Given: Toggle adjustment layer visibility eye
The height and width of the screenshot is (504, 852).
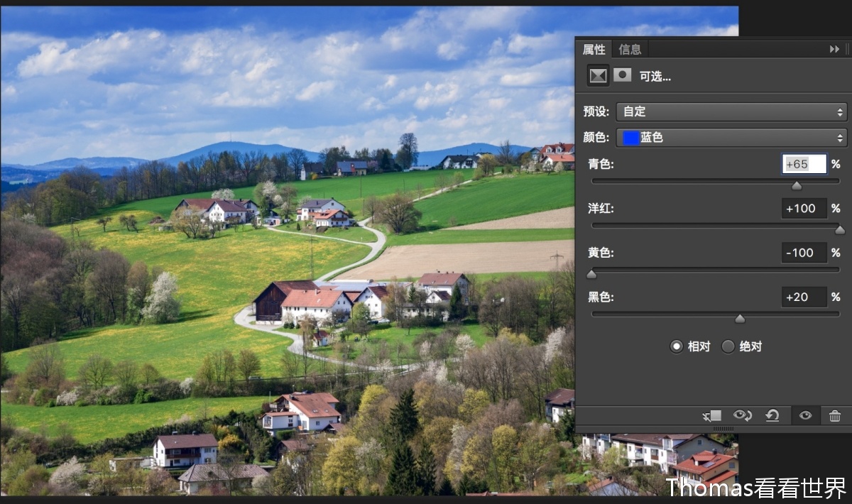Looking at the screenshot, I should (x=805, y=415).
